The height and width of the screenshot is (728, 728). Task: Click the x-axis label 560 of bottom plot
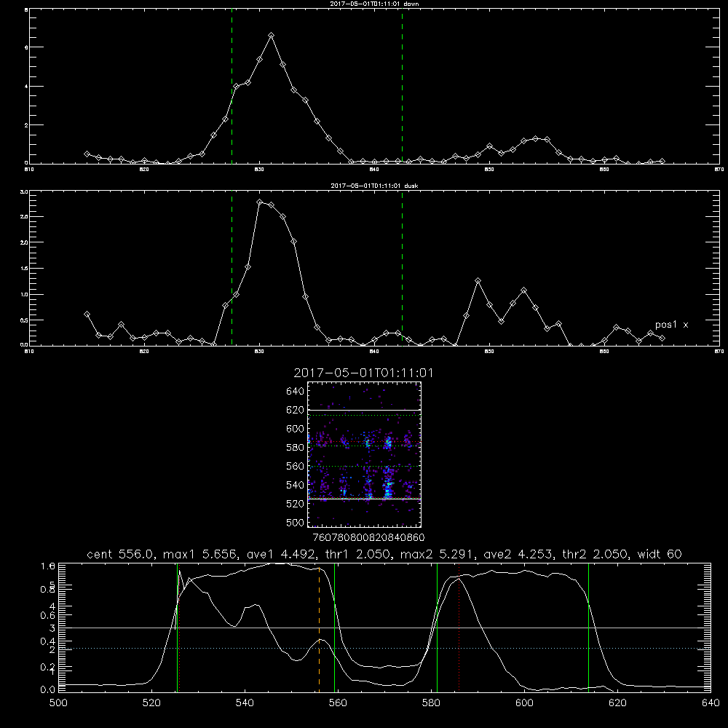(x=338, y=703)
